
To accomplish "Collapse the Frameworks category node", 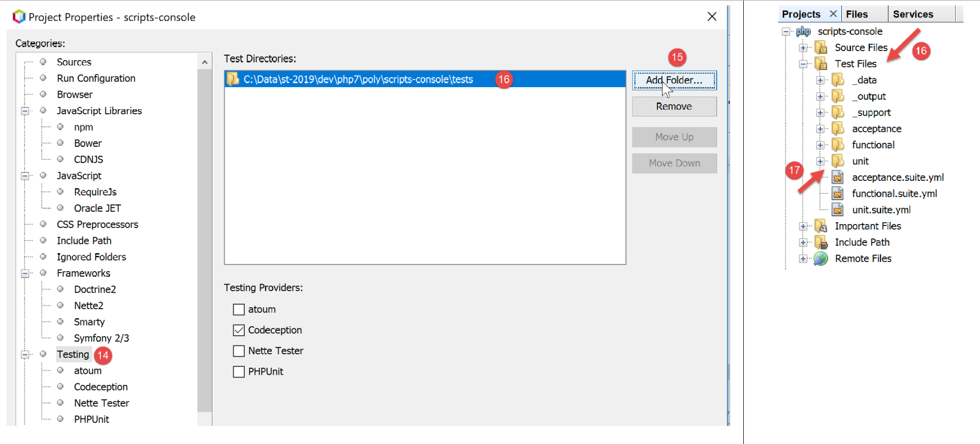I will coord(25,274).
